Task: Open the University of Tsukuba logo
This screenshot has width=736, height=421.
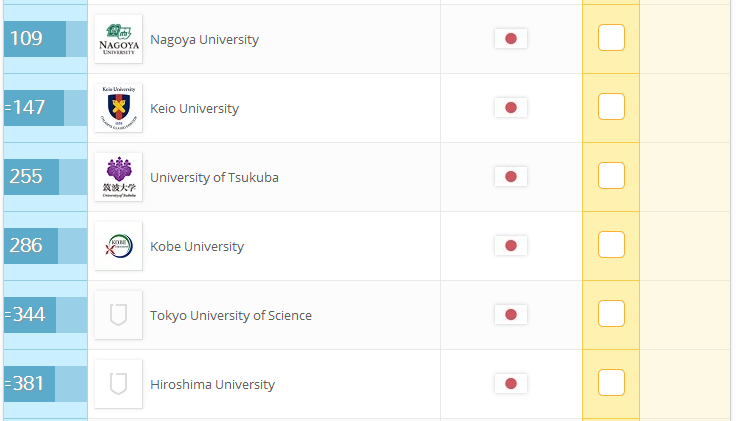Action: [x=118, y=177]
